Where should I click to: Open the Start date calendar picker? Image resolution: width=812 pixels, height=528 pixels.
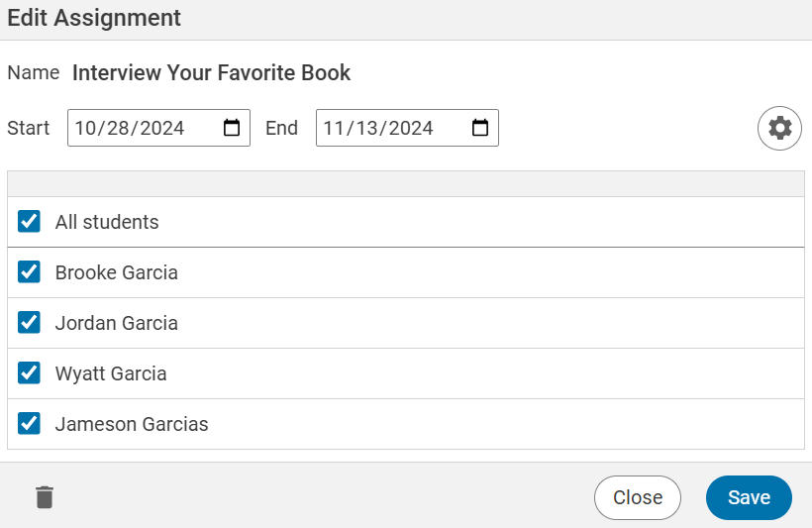[x=232, y=128]
